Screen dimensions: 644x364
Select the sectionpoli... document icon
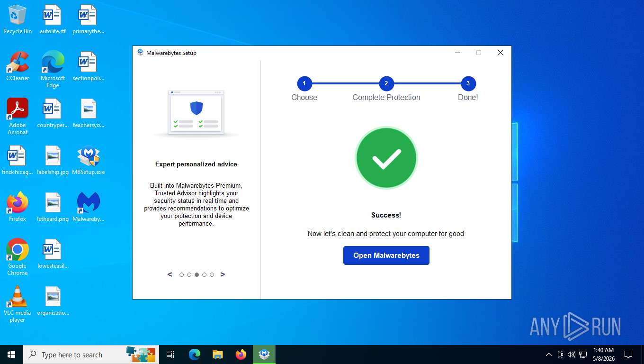tap(88, 67)
